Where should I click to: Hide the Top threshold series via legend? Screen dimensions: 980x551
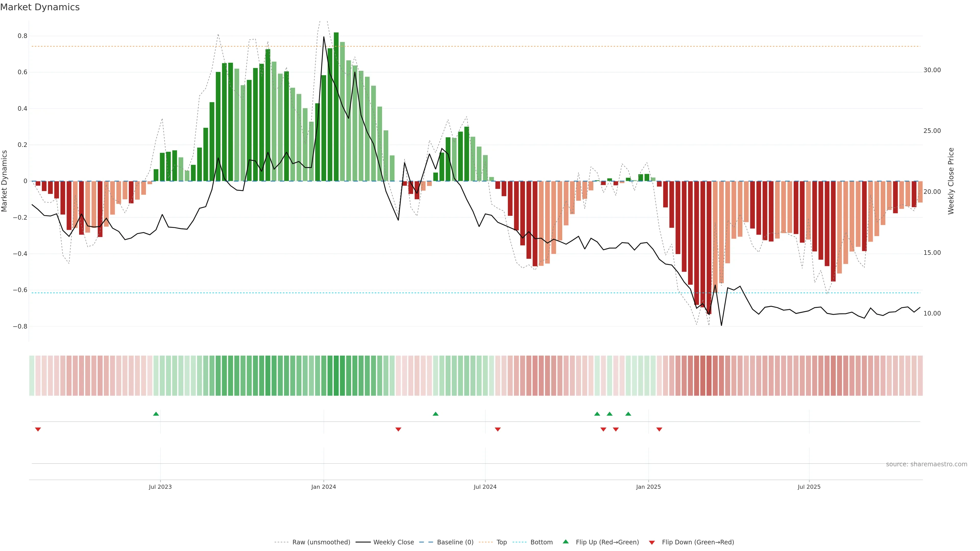pos(501,542)
